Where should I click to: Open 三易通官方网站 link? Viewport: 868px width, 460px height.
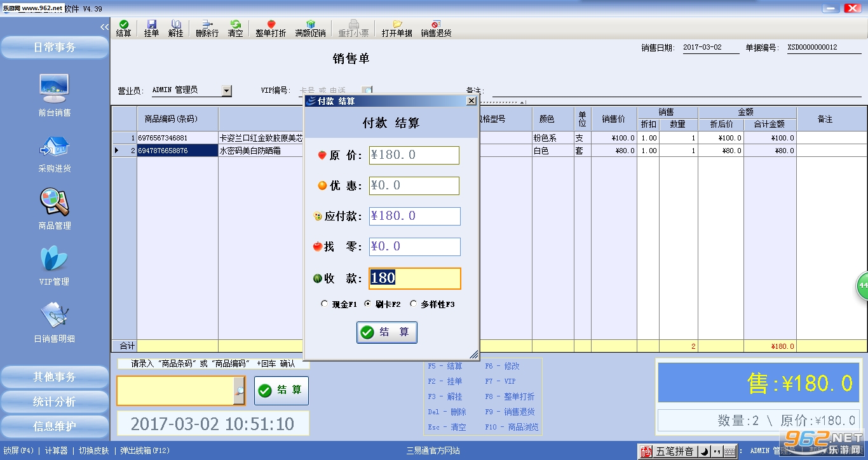[x=433, y=450]
